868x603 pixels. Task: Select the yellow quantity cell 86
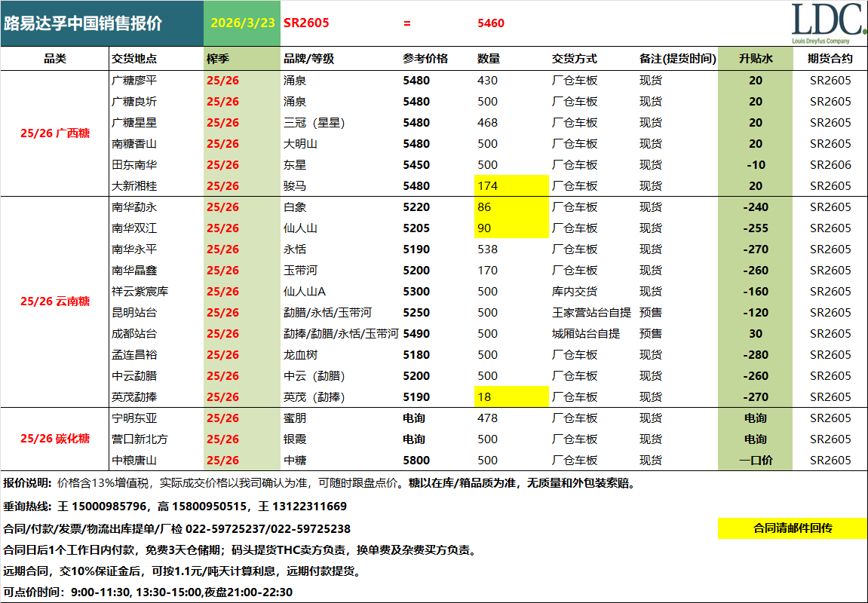511,207
